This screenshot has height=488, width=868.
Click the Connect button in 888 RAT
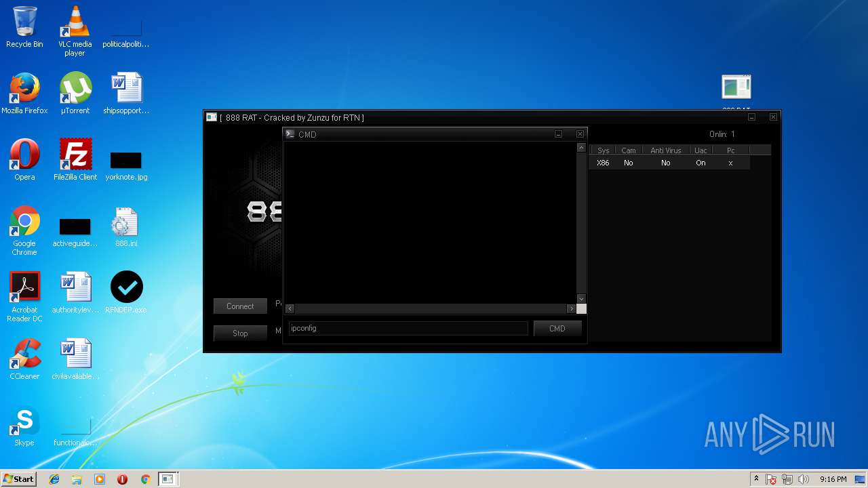[x=240, y=306]
